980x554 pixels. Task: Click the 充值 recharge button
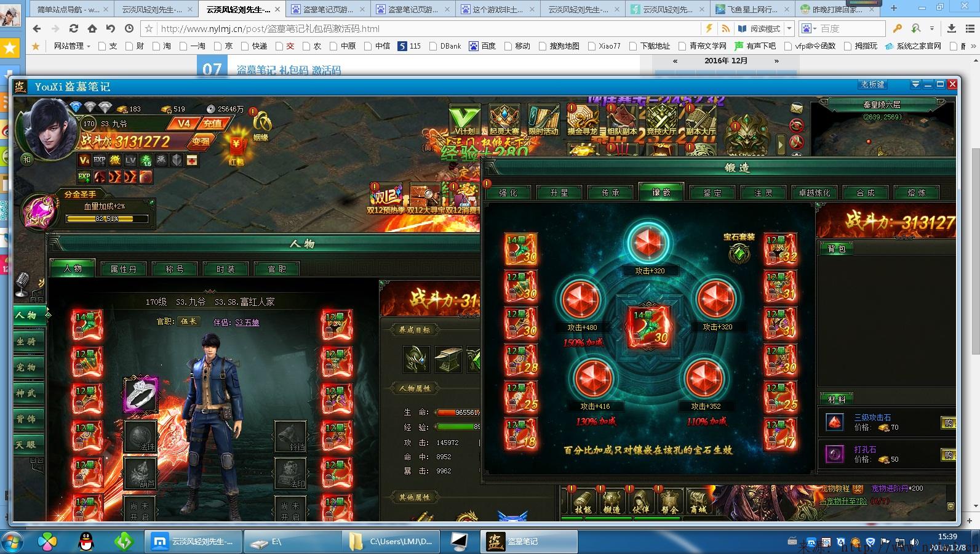click(x=212, y=124)
